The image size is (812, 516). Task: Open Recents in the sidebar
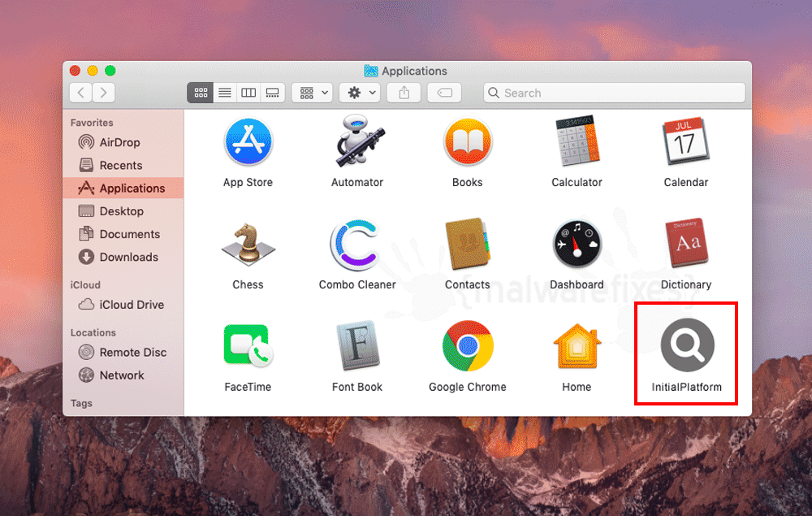tap(123, 165)
